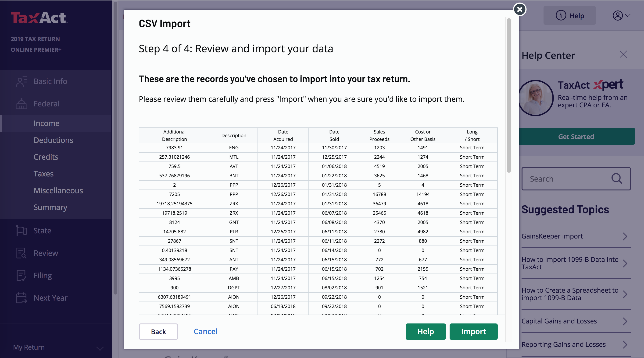This screenshot has height=358, width=644.
Task: Click the Sales Proceeds column header
Action: pos(379,135)
